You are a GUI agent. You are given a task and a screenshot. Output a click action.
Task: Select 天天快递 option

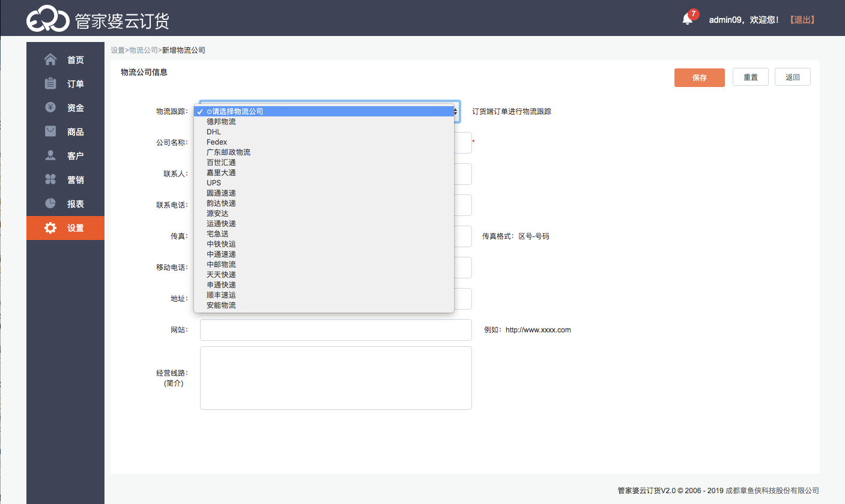click(x=324, y=275)
